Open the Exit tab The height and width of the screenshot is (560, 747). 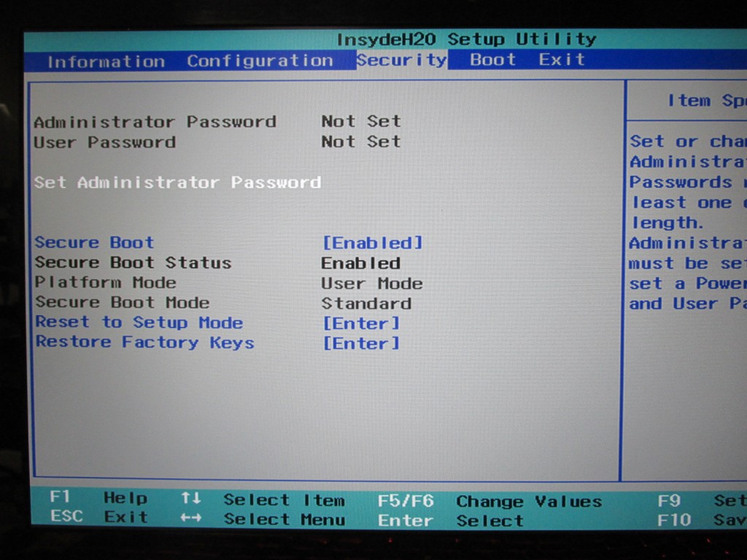(561, 60)
